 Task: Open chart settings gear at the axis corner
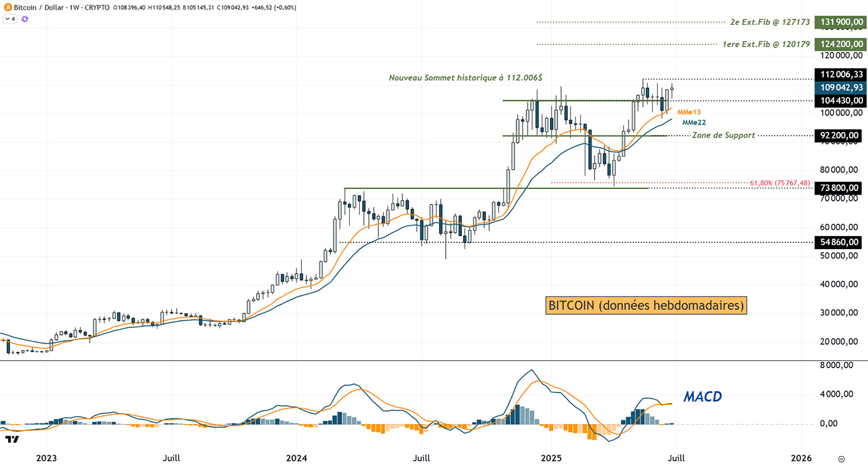[841, 459]
